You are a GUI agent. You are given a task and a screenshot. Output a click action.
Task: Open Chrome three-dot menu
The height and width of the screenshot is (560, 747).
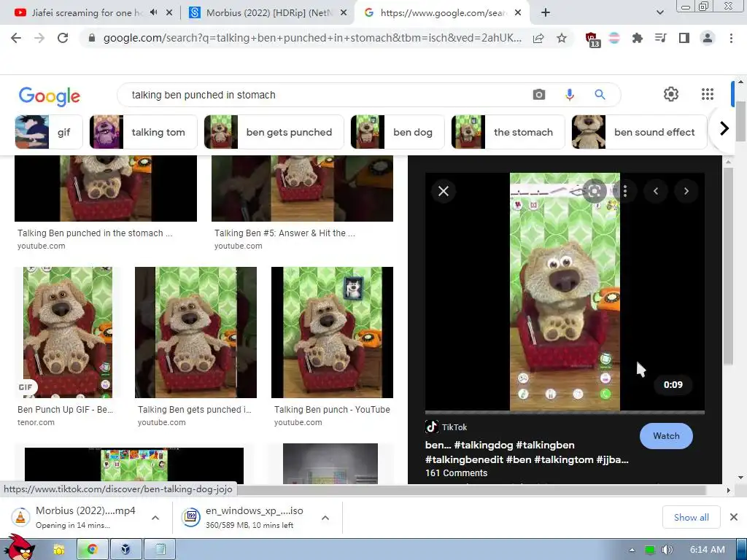731,38
